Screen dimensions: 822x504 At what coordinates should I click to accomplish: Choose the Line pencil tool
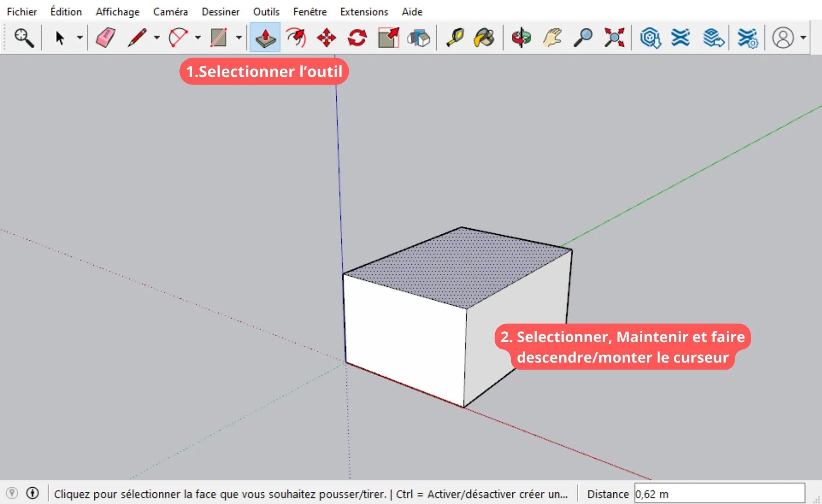[137, 38]
